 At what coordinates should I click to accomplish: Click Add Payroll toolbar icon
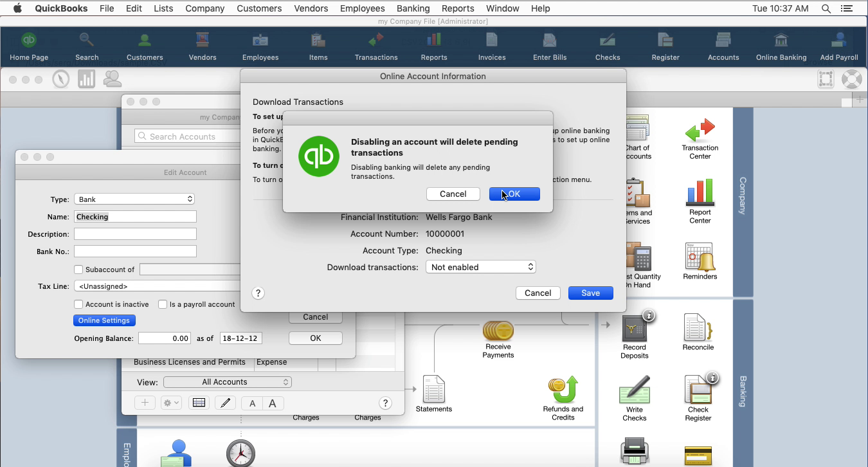[839, 47]
